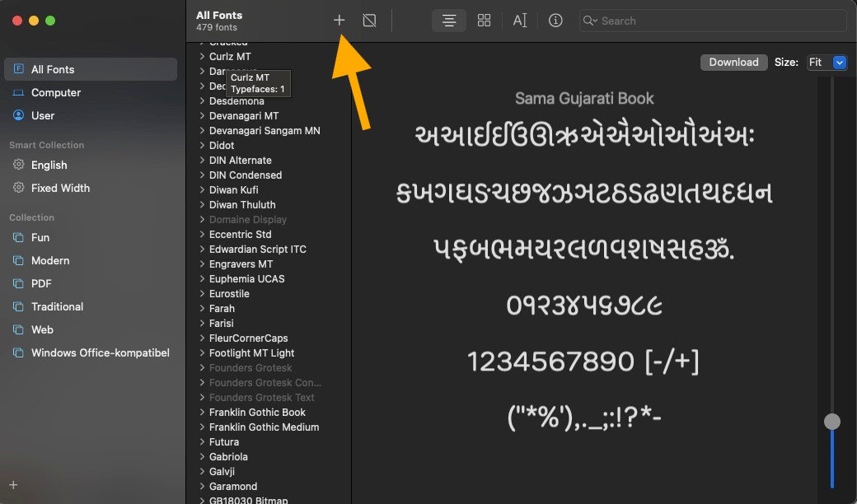The height and width of the screenshot is (504, 857).
Task: Switch to list view in the toolbar
Action: (448, 20)
